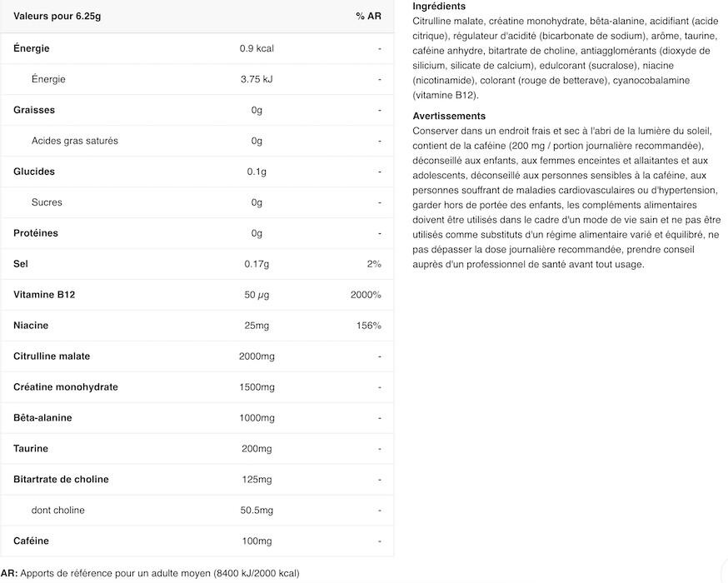Select the 'dont choline' 50.5mg value
Screen dimensions: 728x583
click(257, 511)
